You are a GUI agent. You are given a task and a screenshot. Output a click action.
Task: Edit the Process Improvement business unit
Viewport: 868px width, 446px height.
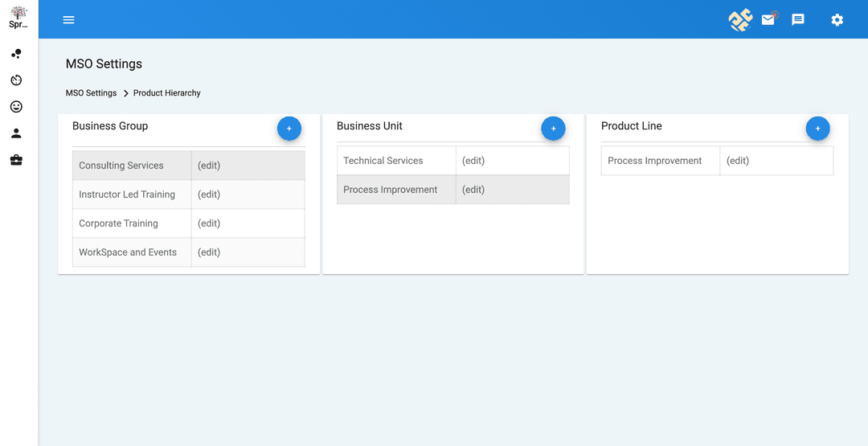pyautogui.click(x=473, y=189)
